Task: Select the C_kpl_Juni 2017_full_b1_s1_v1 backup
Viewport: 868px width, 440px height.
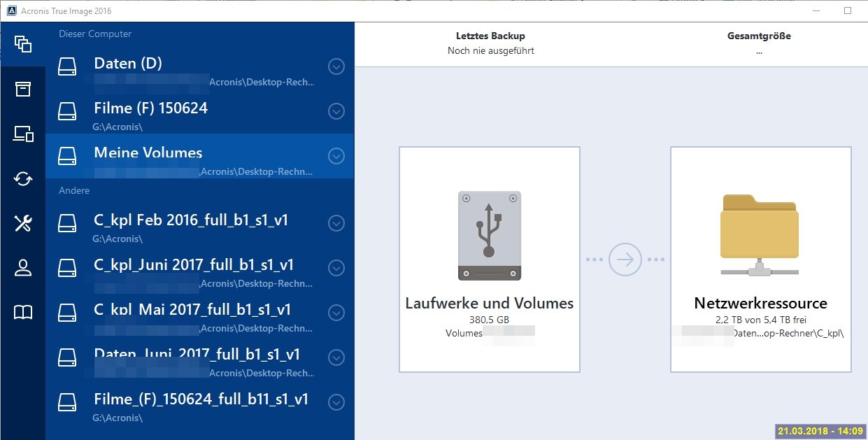Action: tap(200, 268)
